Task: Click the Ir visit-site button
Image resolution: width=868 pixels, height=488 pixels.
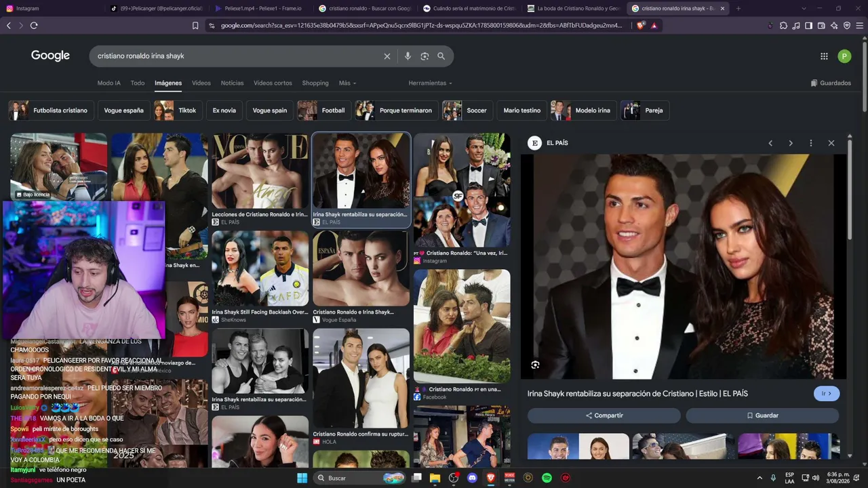Action: coord(827,393)
